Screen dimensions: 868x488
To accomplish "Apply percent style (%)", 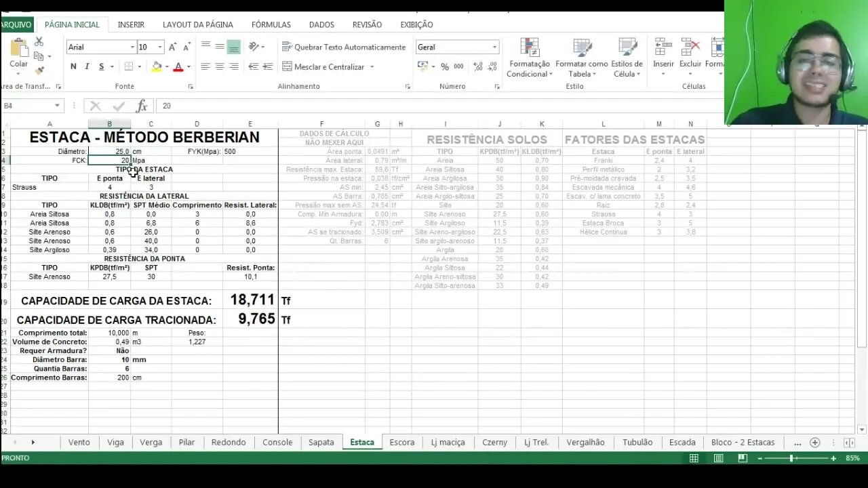I will (445, 66).
